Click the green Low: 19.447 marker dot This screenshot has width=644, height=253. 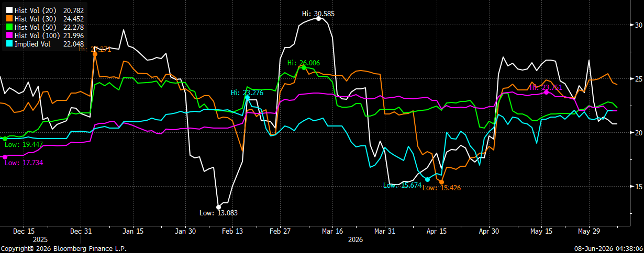tap(5, 139)
